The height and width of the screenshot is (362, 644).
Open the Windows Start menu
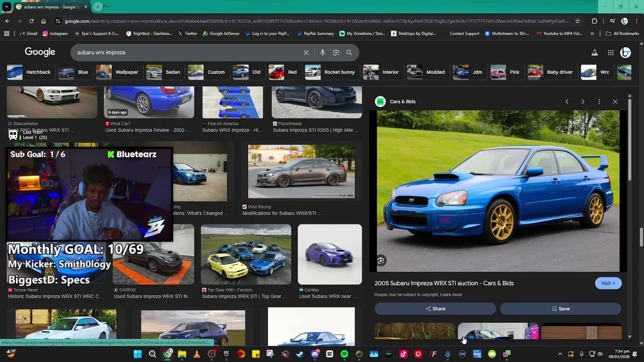coord(137,354)
